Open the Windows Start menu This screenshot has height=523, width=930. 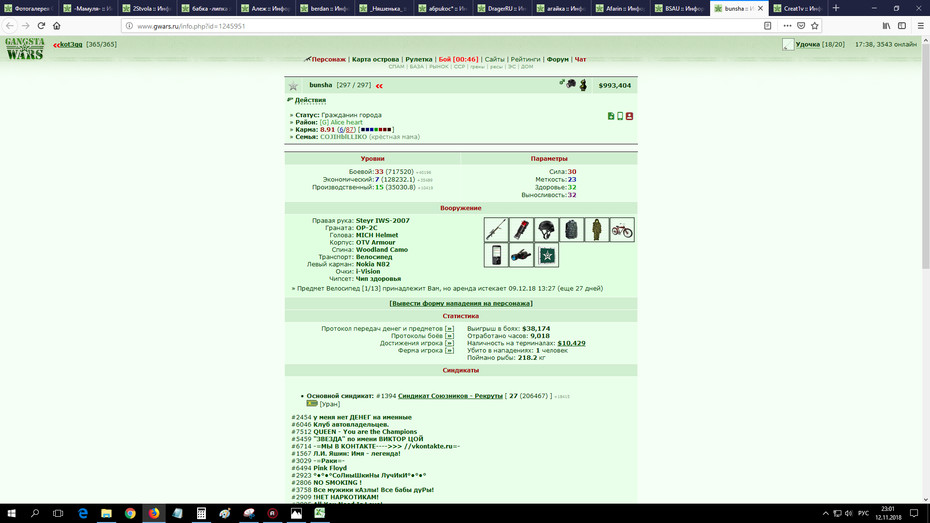click(11, 514)
